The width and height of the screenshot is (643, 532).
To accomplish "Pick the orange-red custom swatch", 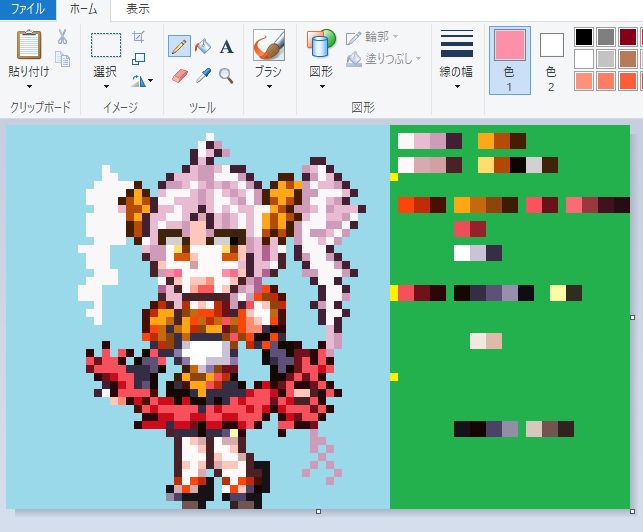I will (628, 81).
